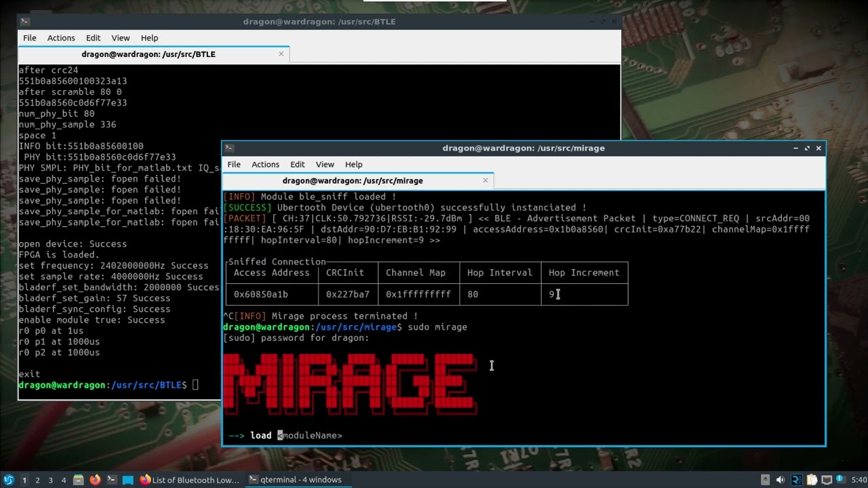Click the 'Access Address' column header
Image resolution: width=868 pixels, height=488 pixels.
[x=271, y=272]
